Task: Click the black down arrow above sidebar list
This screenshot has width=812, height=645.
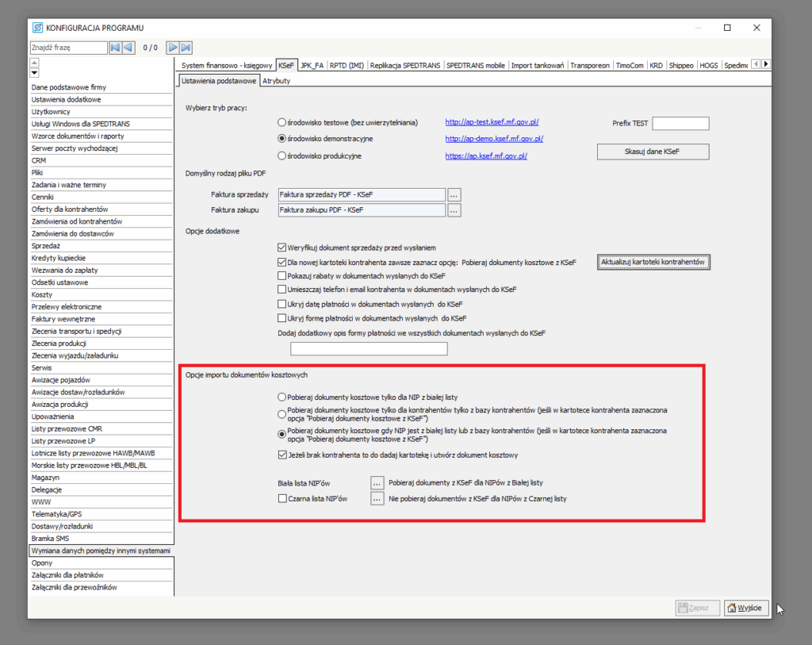Action: [35, 72]
